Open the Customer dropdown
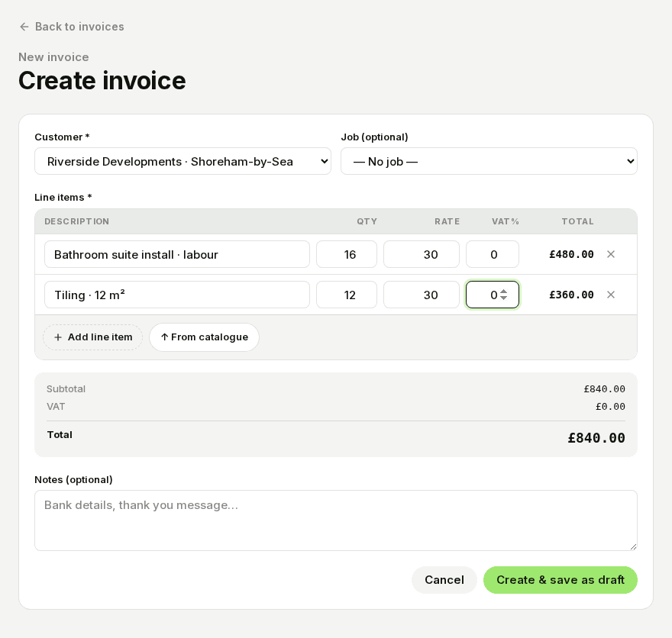The height and width of the screenshot is (638, 672). pyautogui.click(x=183, y=162)
